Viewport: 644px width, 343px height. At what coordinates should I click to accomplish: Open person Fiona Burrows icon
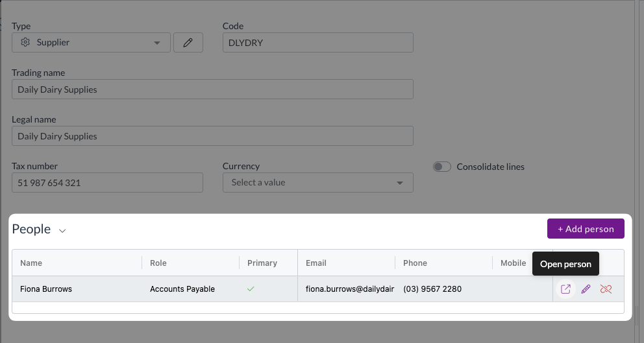click(x=565, y=289)
